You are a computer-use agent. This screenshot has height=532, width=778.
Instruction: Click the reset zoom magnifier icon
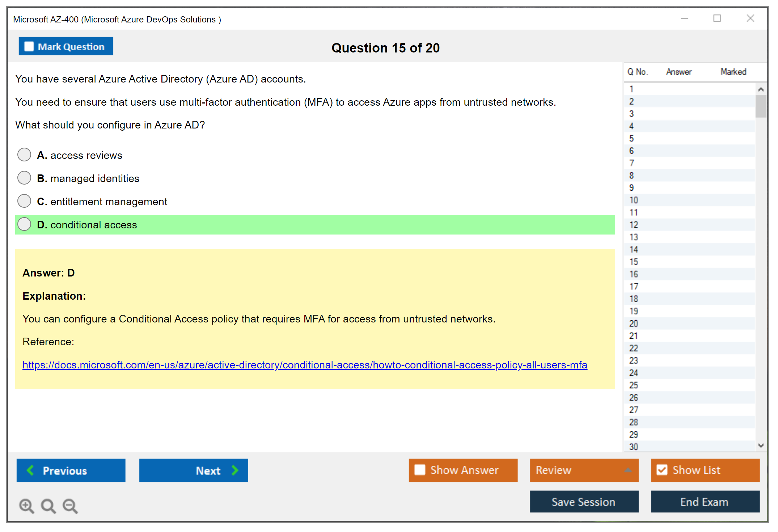coord(48,506)
